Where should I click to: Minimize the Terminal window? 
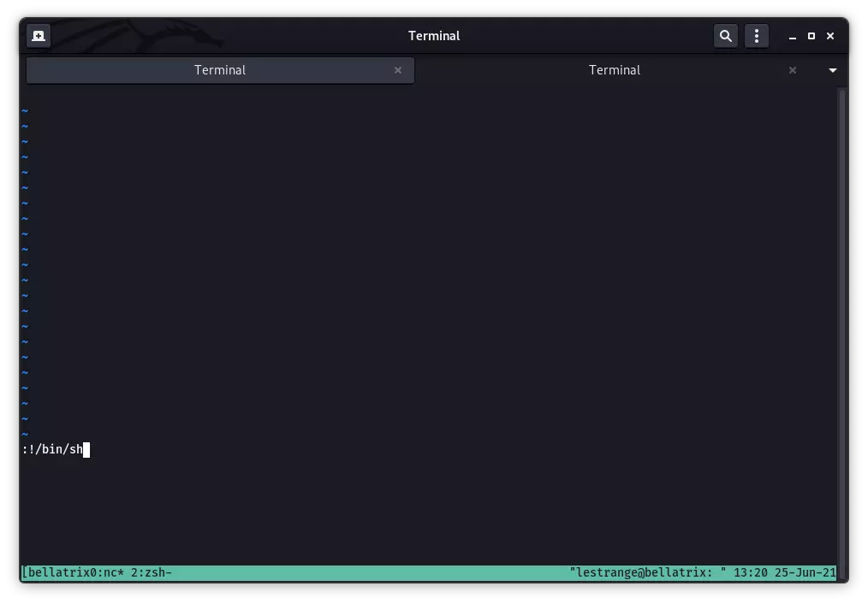point(793,37)
